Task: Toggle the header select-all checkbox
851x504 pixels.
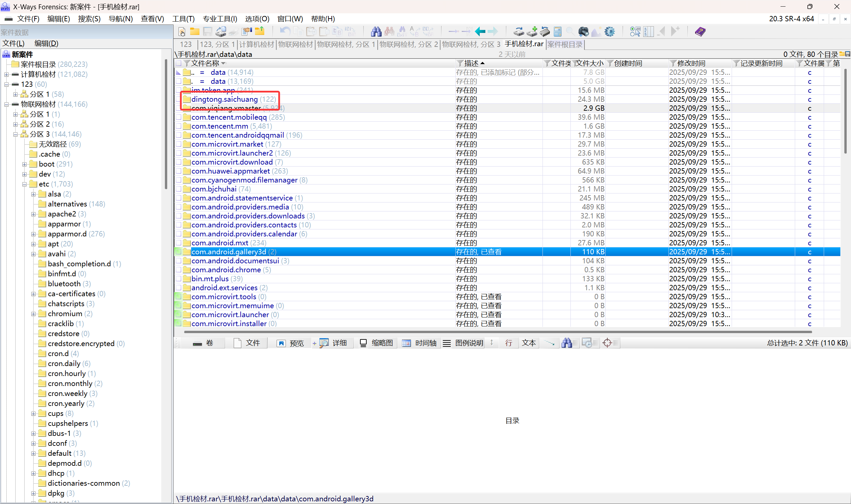Action: pos(179,63)
